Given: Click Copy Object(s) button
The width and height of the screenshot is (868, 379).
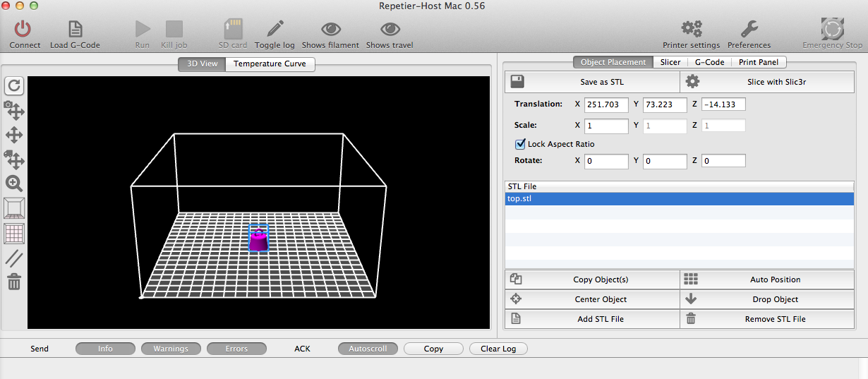Looking at the screenshot, I should click(592, 279).
